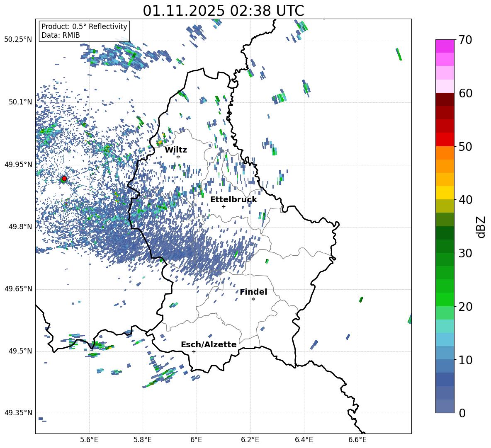Click the 50.25°N latitude label
This screenshot has width=491, height=448.
[18, 40]
